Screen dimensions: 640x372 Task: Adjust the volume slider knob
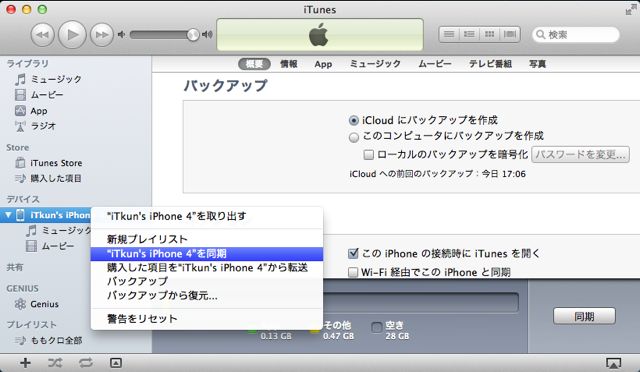click(193, 35)
